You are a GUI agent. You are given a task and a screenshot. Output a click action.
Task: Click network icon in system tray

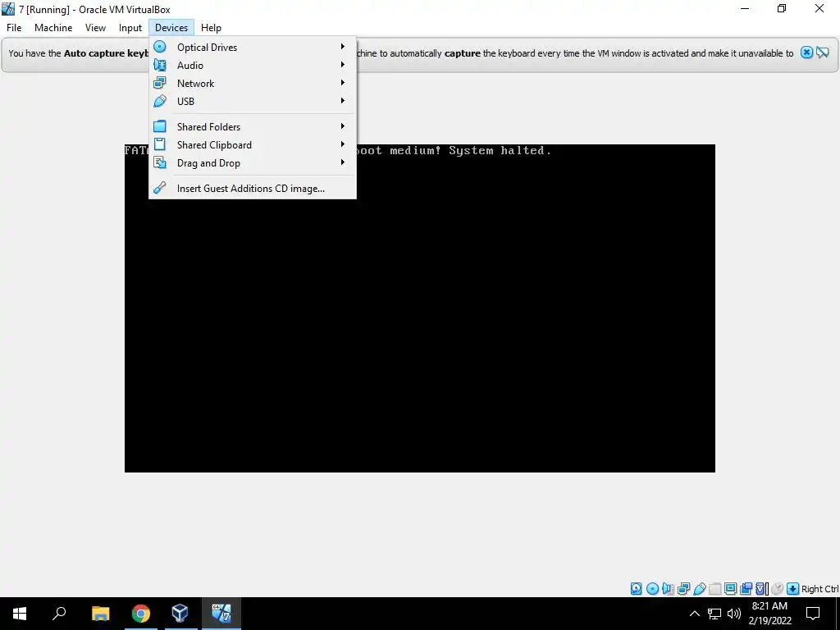tap(714, 614)
